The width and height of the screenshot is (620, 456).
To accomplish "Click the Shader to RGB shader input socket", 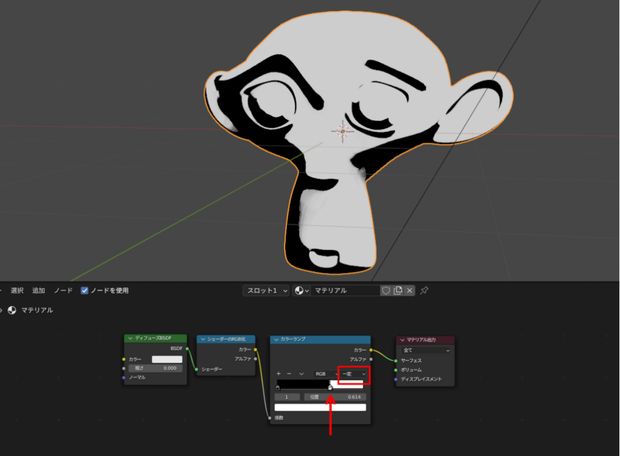I will tap(197, 369).
